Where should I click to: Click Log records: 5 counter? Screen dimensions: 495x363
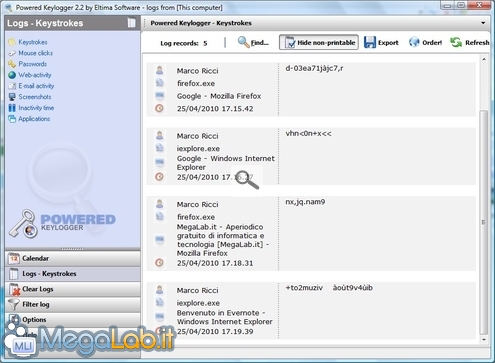[184, 43]
